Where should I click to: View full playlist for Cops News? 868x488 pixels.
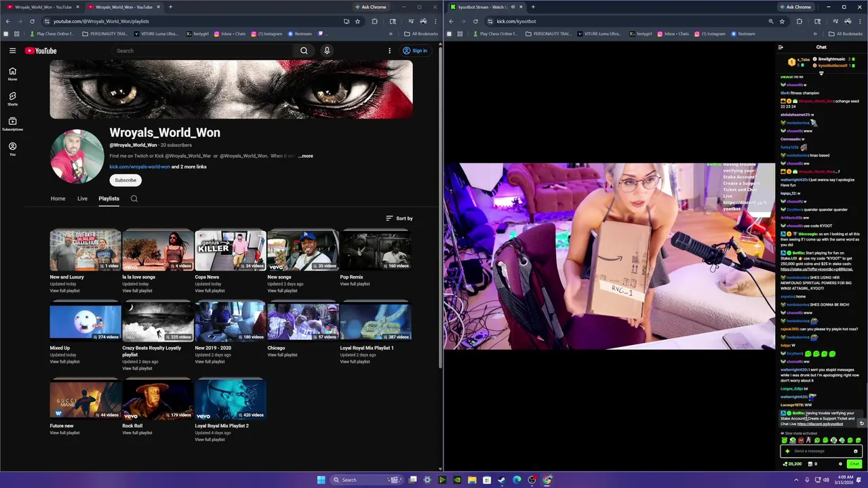pyautogui.click(x=210, y=291)
